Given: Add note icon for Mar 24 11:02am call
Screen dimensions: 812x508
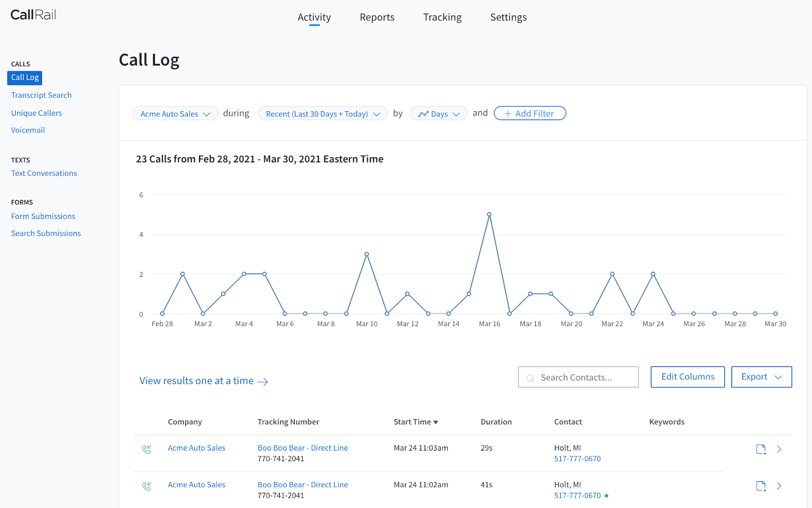Looking at the screenshot, I should coord(761,486).
